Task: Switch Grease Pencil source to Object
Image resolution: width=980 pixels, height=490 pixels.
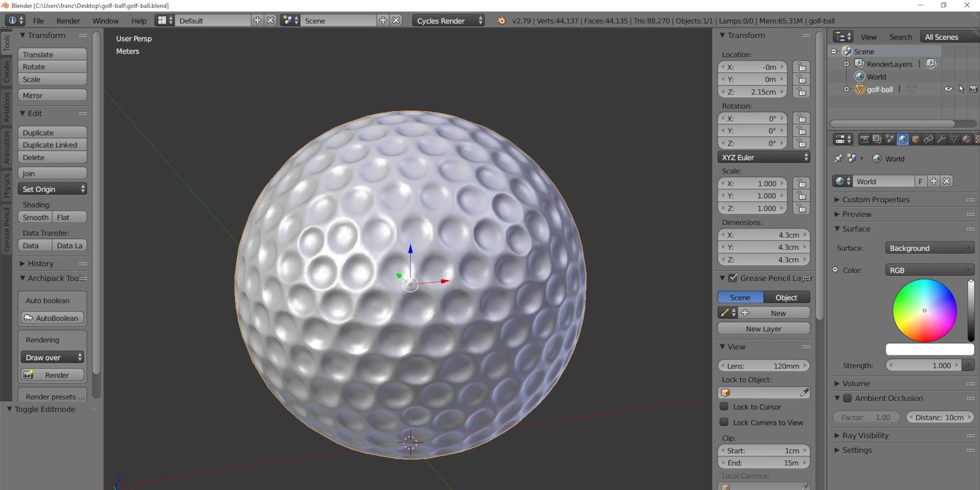Action: (x=787, y=298)
